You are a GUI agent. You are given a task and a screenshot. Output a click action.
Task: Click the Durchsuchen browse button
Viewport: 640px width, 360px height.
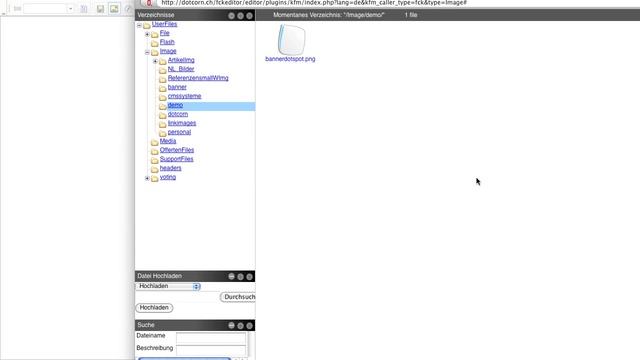238,297
